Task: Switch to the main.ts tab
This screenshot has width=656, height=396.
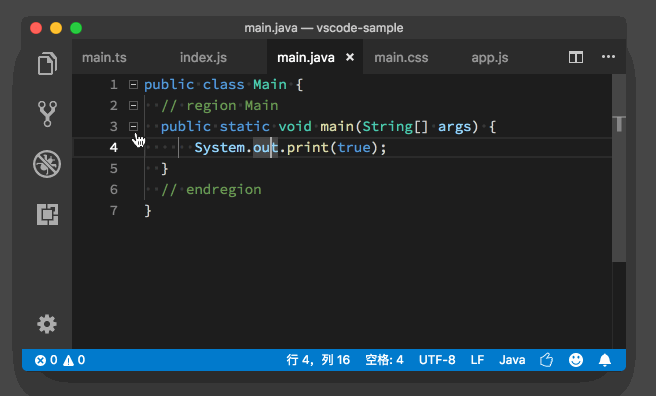Action: (x=104, y=57)
